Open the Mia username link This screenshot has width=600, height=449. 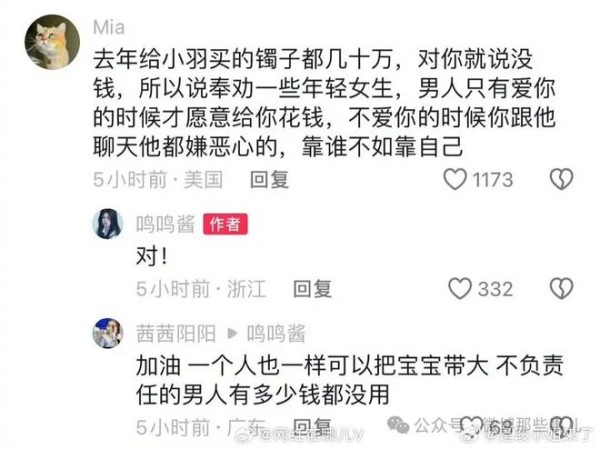click(x=109, y=28)
